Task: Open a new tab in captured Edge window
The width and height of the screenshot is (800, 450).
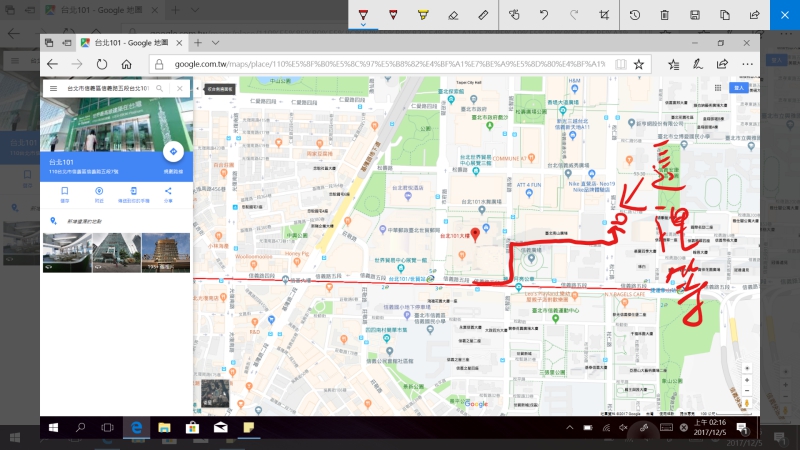Action: click(197, 43)
